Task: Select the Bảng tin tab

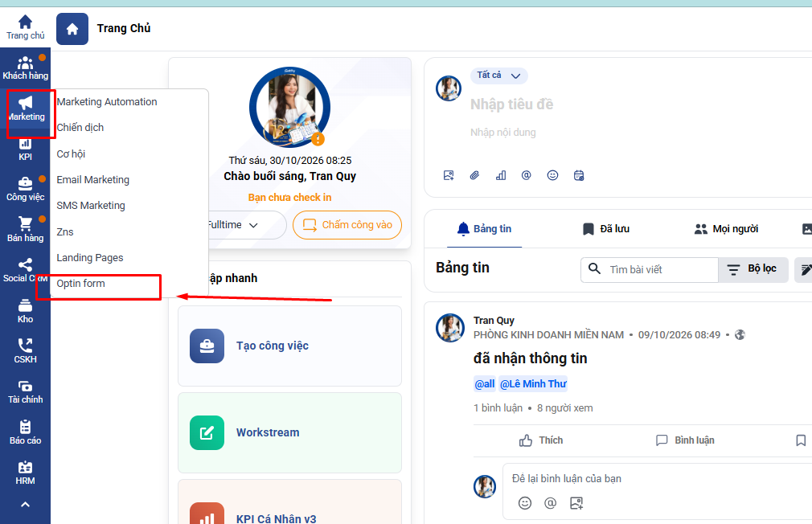Action: tap(484, 229)
